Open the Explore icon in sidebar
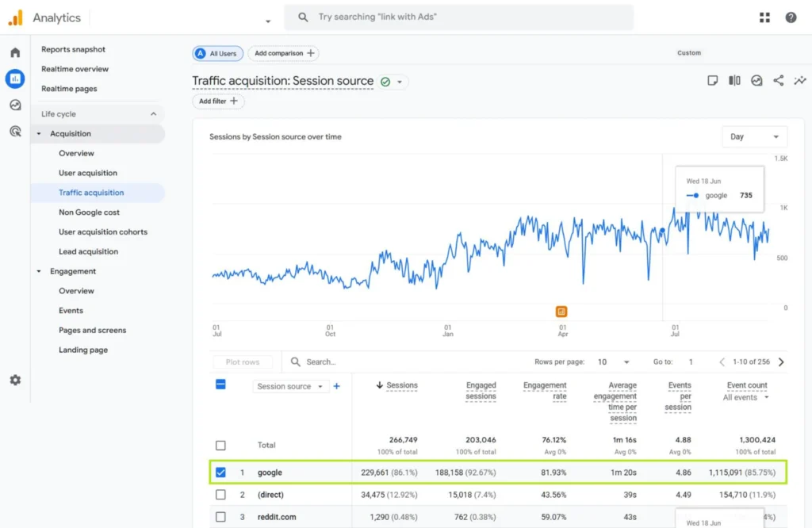Screen dimensions: 812x528 click(x=15, y=105)
